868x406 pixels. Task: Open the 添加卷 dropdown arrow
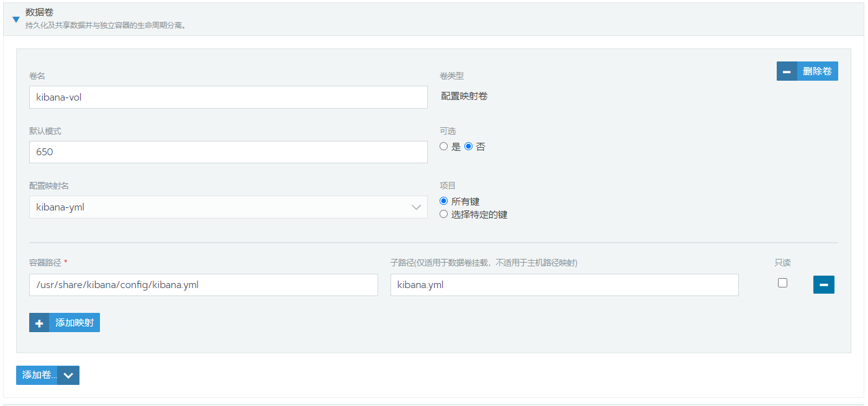pos(68,375)
